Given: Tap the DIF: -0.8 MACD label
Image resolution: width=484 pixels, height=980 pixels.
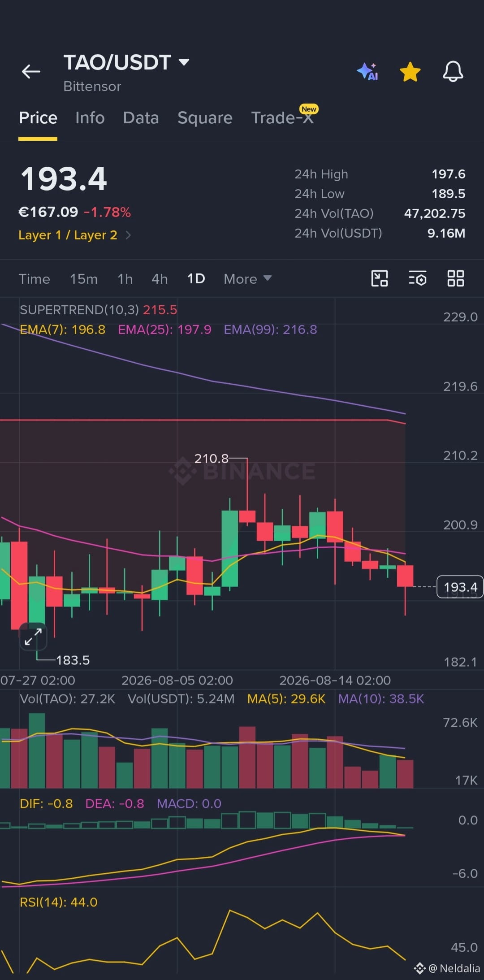Looking at the screenshot, I should pyautogui.click(x=46, y=803).
